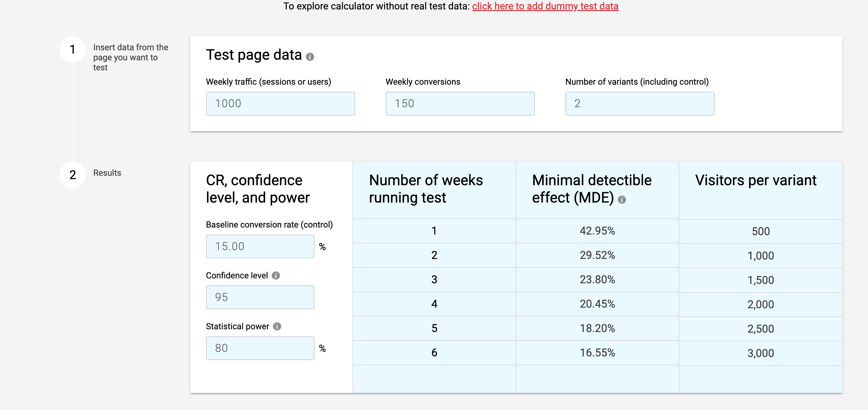Click the dummy test data link
868x410 pixels.
[545, 6]
